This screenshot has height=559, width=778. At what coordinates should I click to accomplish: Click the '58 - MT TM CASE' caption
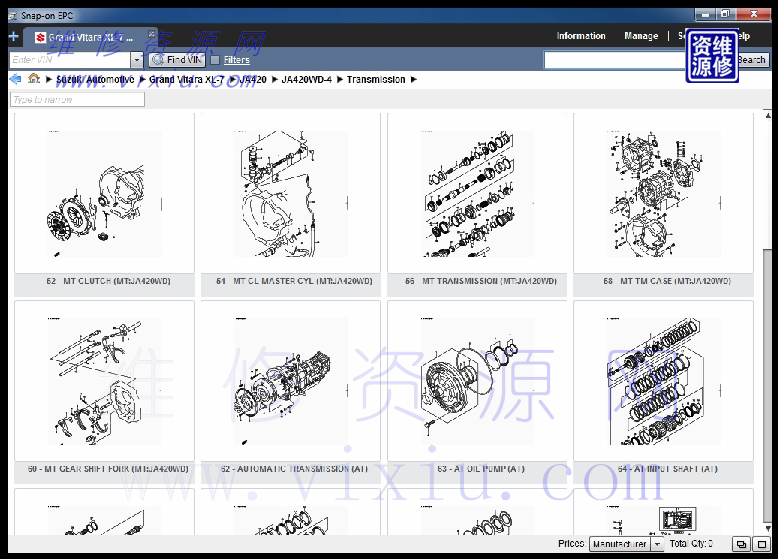pos(667,281)
